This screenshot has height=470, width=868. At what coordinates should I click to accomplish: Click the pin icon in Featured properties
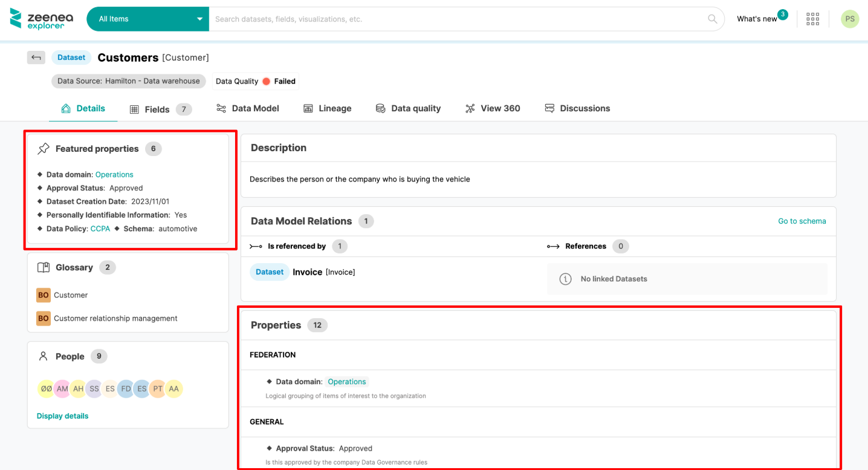coord(44,149)
